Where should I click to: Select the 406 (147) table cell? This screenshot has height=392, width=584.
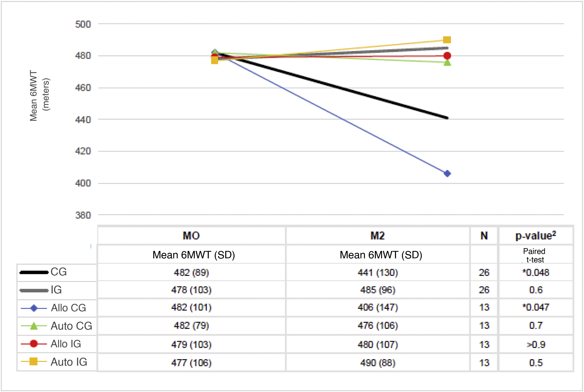378,307
